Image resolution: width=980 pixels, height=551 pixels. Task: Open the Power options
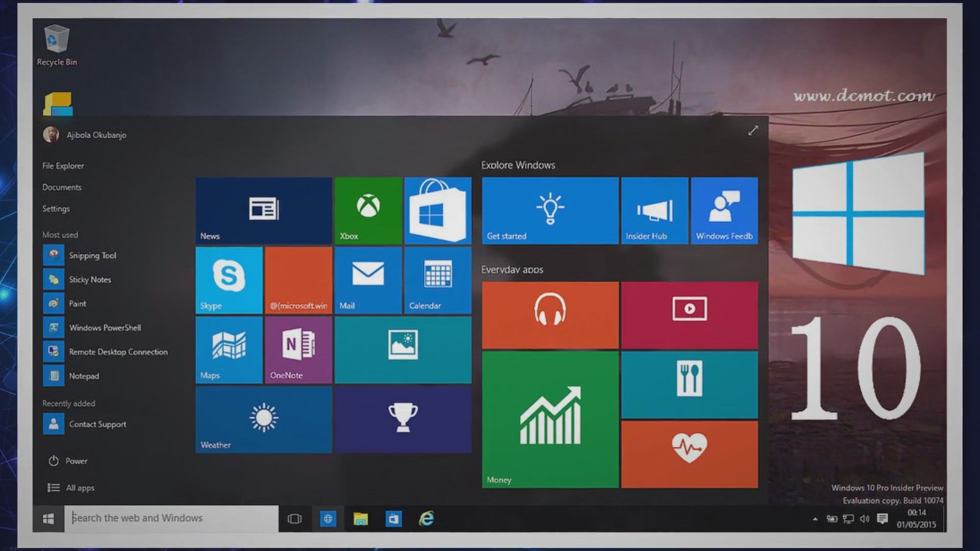coord(68,461)
